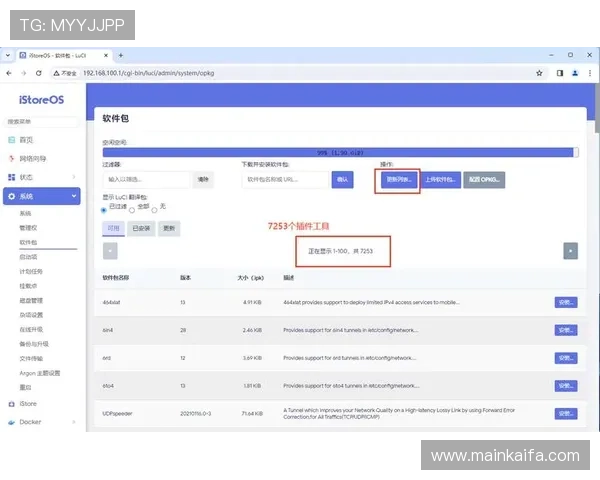Open the Chrome three-dot menu
Image resolution: width=600 pixels, height=480 pixels.
pyautogui.click(x=588, y=73)
